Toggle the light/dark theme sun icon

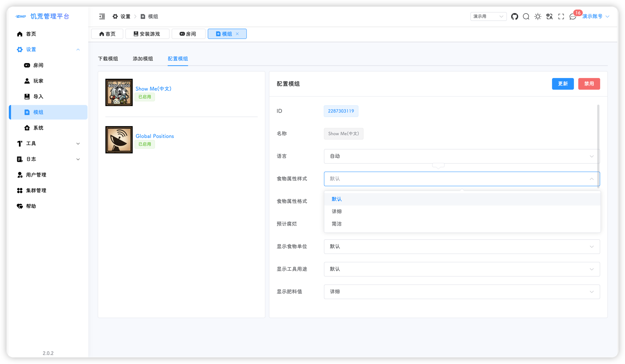[538, 16]
